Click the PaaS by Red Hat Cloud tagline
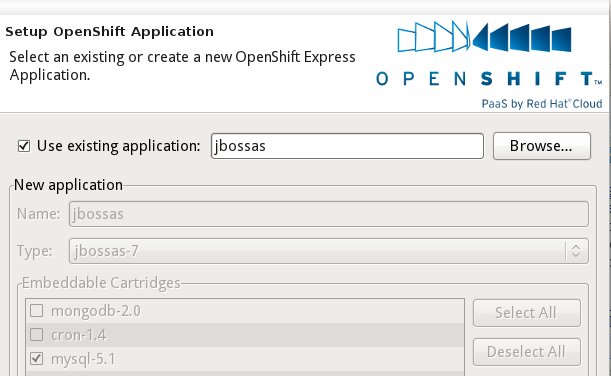 pyautogui.click(x=542, y=104)
